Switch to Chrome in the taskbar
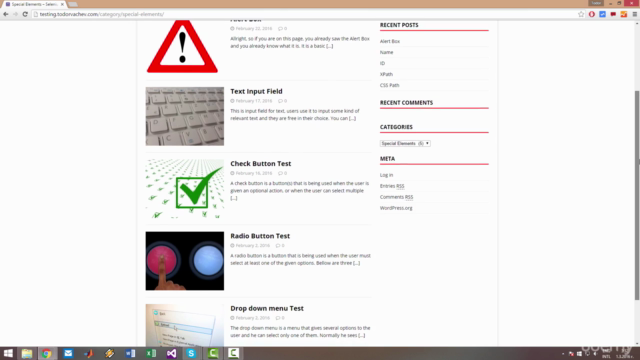This screenshot has height=360, width=640. pyautogui.click(x=47, y=353)
